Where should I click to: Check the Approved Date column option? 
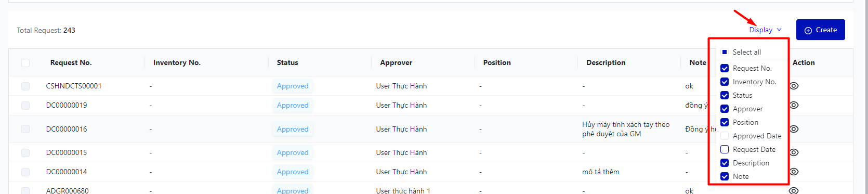[x=725, y=136]
